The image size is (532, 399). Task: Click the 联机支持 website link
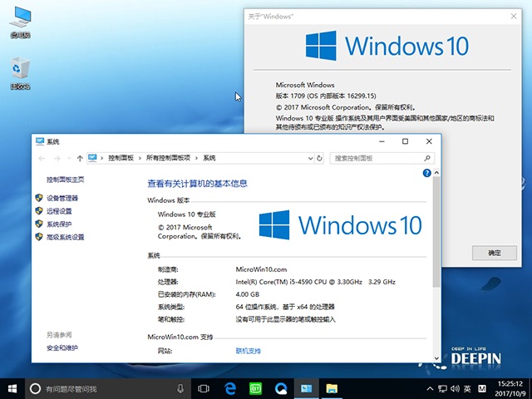tap(249, 351)
